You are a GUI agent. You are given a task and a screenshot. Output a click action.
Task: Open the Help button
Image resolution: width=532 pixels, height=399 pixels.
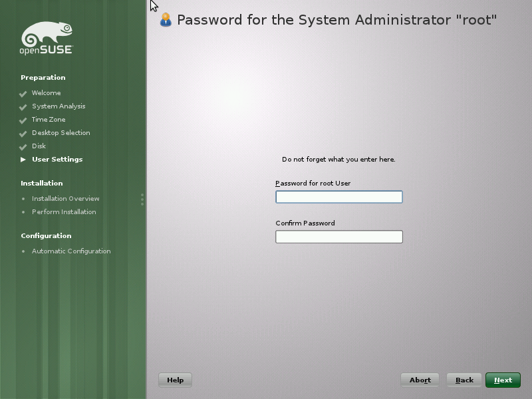[x=175, y=380]
